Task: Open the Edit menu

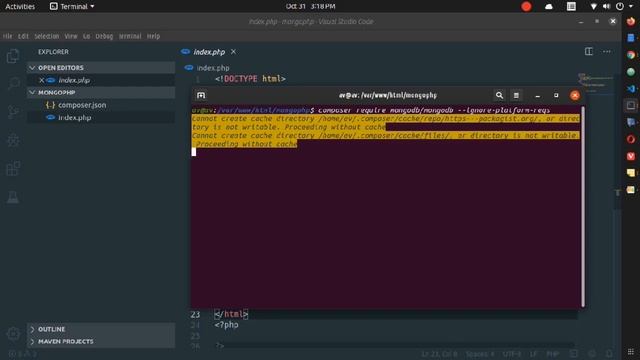Action: (x=23, y=36)
